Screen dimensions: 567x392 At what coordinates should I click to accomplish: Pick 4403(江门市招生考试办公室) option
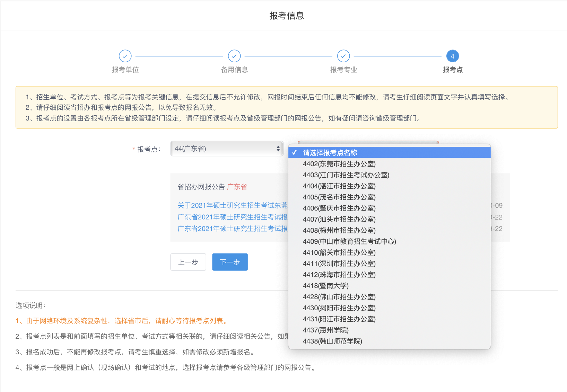[346, 175]
